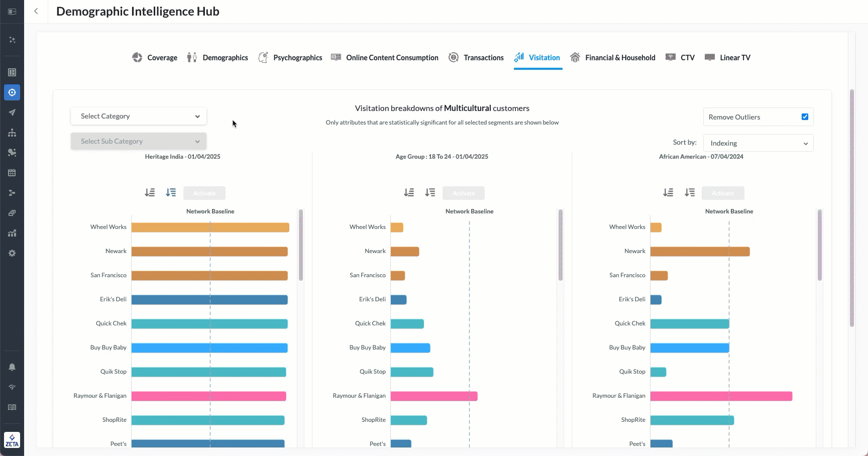
Task: Click the Activate button under Heritage India
Action: pyautogui.click(x=204, y=193)
